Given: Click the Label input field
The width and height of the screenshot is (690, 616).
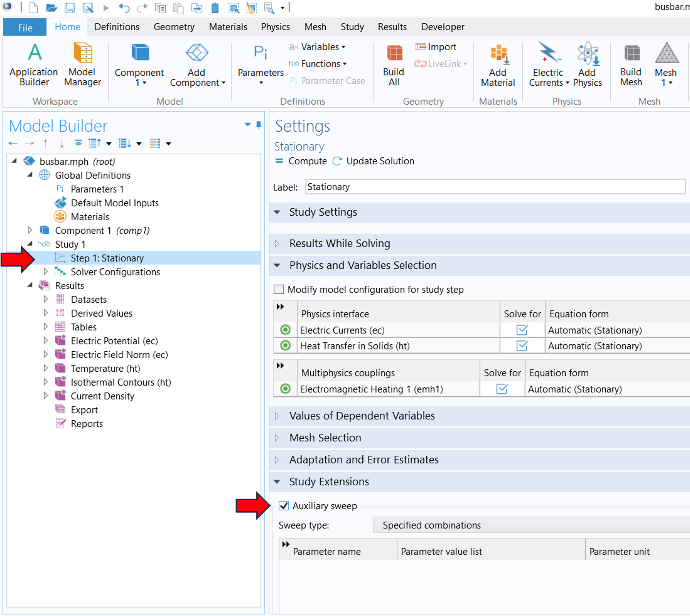Looking at the screenshot, I should (x=494, y=187).
